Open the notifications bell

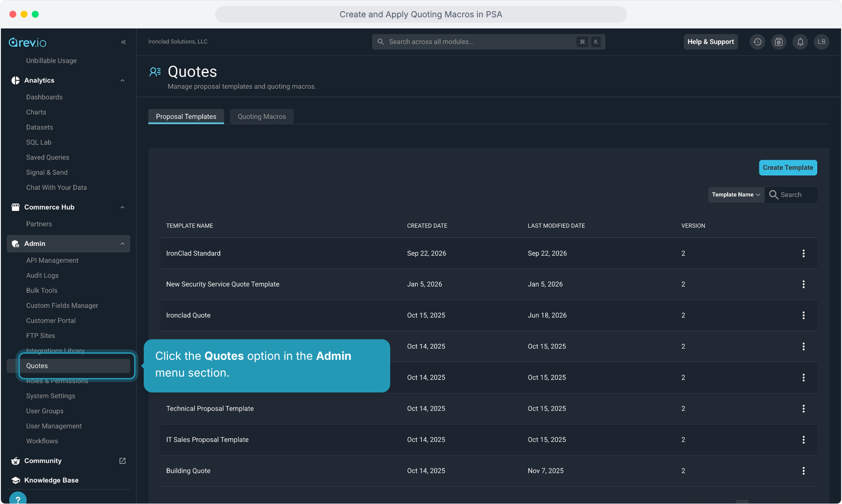(x=800, y=42)
